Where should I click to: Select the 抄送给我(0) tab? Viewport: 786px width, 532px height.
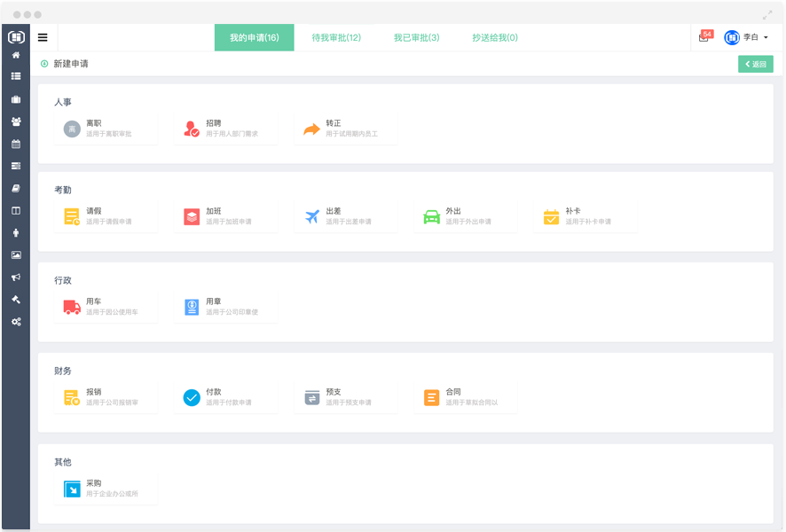[495, 37]
